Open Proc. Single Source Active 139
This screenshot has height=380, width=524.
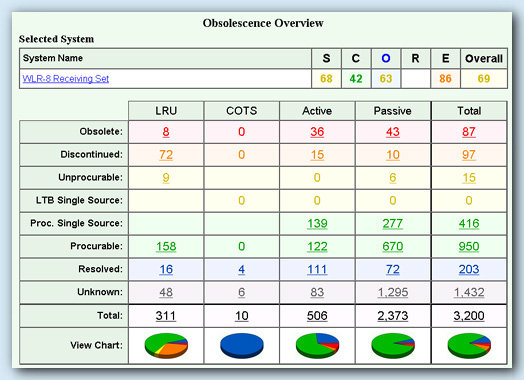(317, 224)
